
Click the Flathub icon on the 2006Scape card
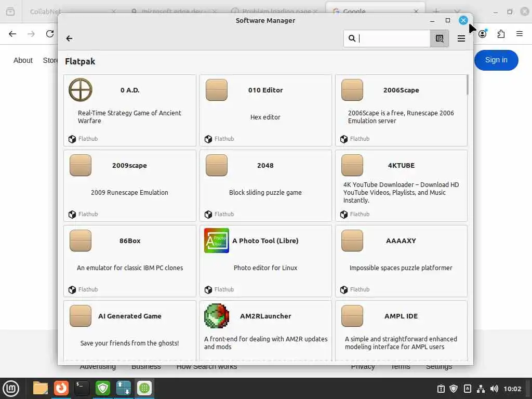click(344, 139)
